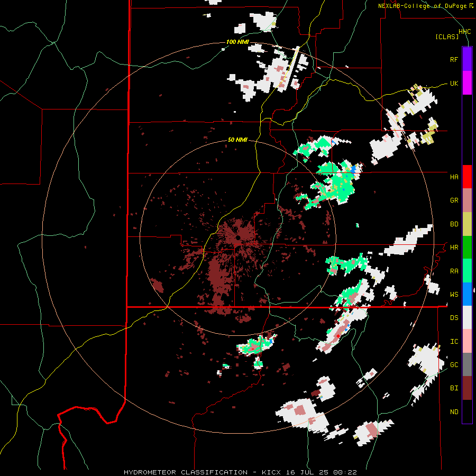Image resolution: width=476 pixels, height=476 pixels.
Task: Click the HA red legend swatch
Action: click(x=467, y=177)
